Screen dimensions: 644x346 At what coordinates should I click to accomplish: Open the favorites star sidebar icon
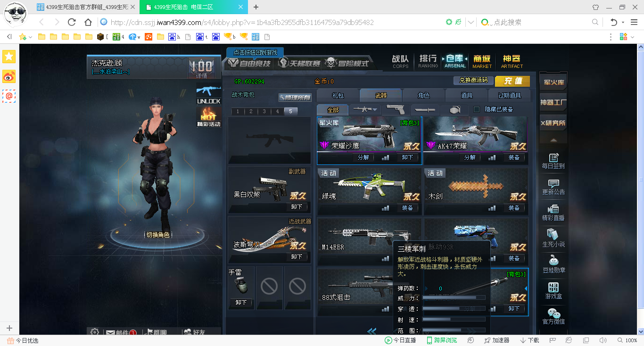pos(9,57)
